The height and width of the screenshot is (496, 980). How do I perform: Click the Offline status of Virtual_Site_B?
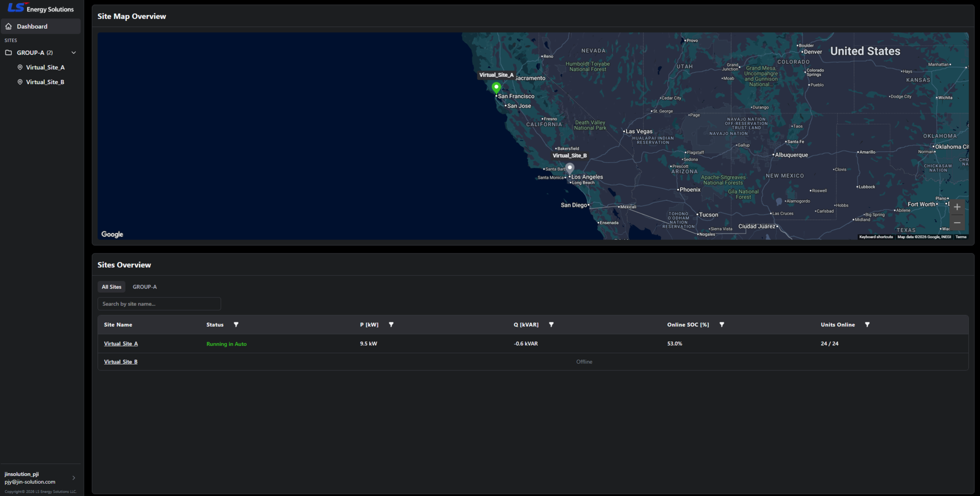click(584, 362)
